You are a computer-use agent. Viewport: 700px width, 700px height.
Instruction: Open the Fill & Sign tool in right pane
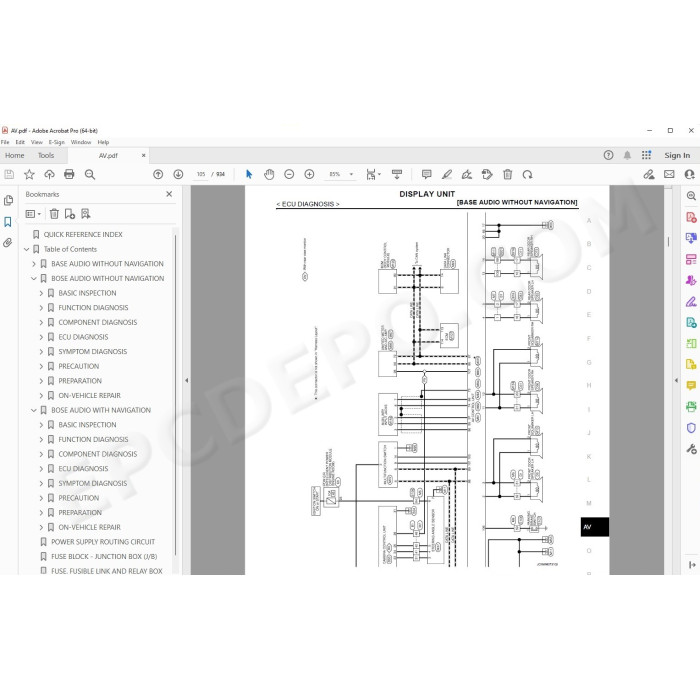point(691,302)
